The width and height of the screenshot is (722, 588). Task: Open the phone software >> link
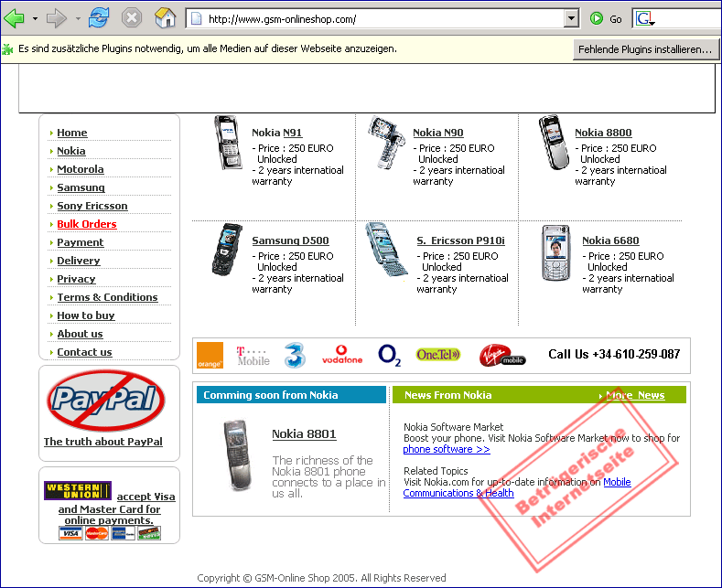[x=447, y=450]
